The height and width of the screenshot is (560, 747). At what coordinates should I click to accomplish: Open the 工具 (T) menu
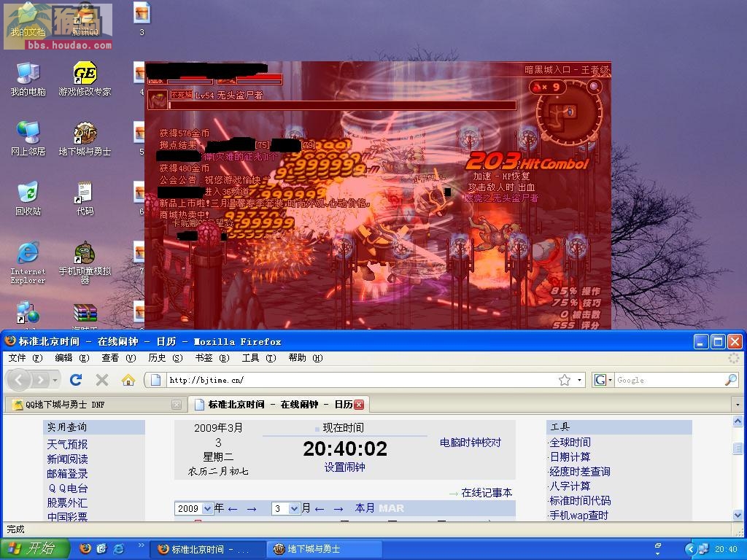coord(259,357)
